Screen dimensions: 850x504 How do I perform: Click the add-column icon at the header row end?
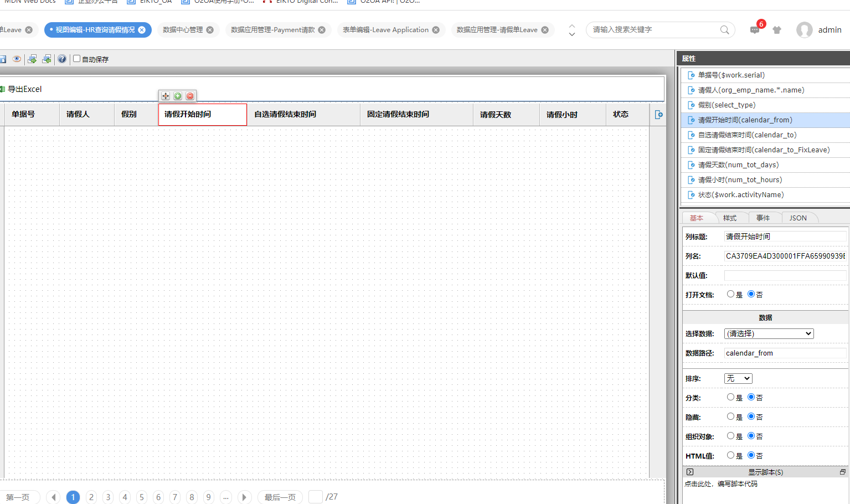point(658,115)
